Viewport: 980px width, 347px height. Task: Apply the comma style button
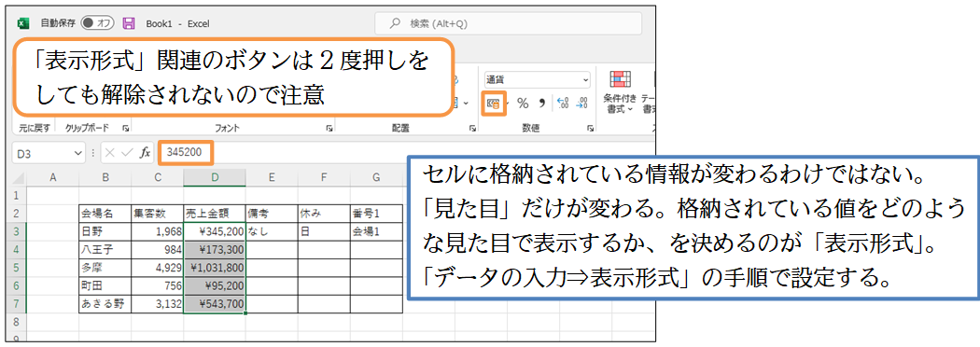click(x=542, y=103)
